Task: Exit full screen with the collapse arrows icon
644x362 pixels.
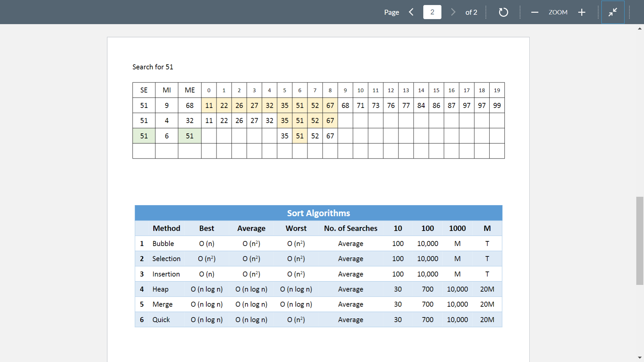Action: point(613,12)
